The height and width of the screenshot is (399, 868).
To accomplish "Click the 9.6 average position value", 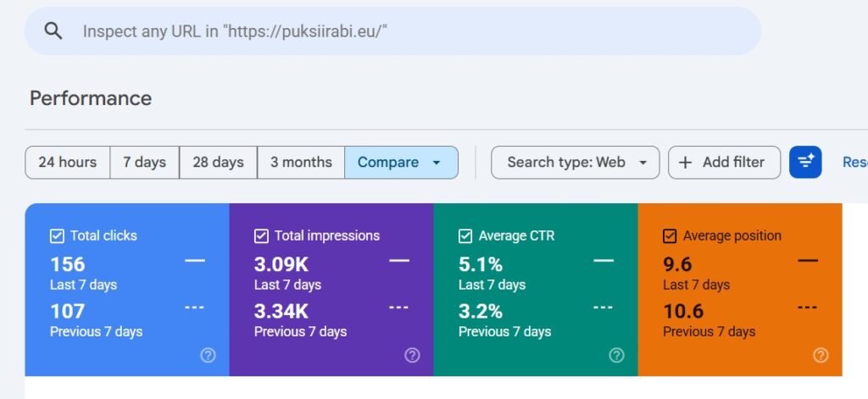I will [677, 264].
